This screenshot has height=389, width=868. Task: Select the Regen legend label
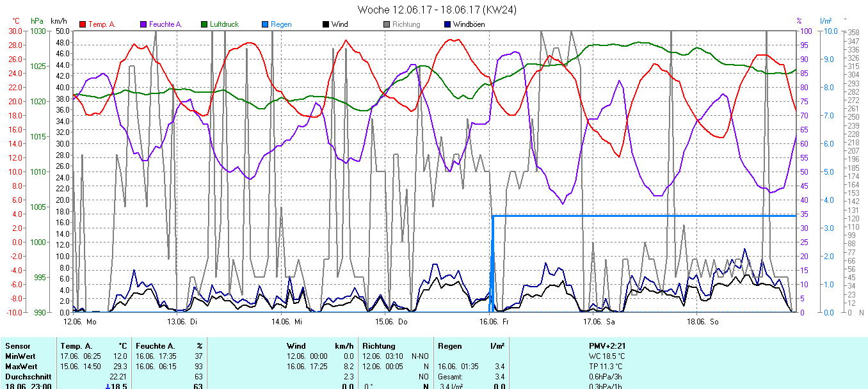tap(281, 24)
